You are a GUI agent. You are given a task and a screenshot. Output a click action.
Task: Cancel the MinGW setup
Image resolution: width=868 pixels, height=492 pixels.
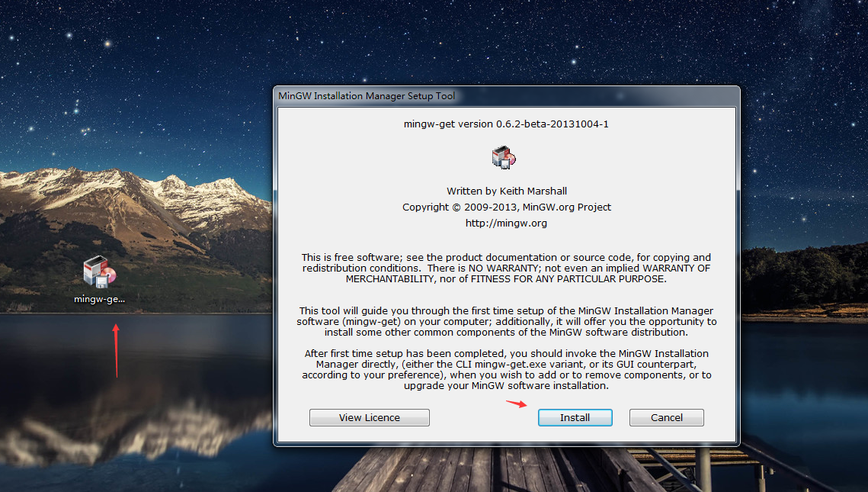667,418
